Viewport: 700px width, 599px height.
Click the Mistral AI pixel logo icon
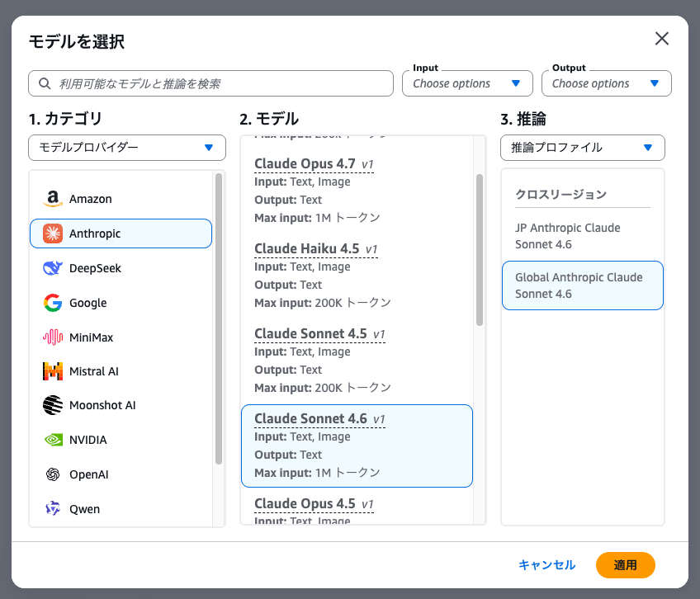click(x=53, y=371)
